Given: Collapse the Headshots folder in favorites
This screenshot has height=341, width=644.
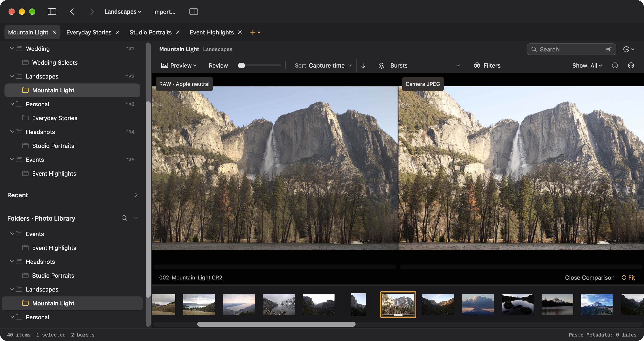Looking at the screenshot, I should 12,132.
